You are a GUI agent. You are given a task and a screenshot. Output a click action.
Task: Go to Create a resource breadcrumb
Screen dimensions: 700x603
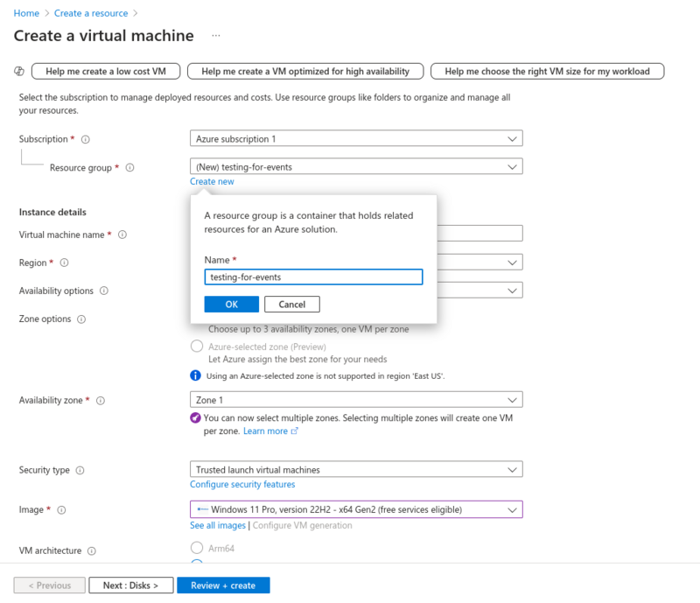pos(91,13)
